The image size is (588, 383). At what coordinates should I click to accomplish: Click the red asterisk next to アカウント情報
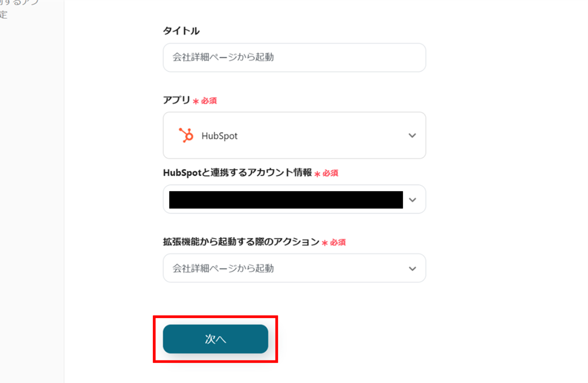[317, 174]
